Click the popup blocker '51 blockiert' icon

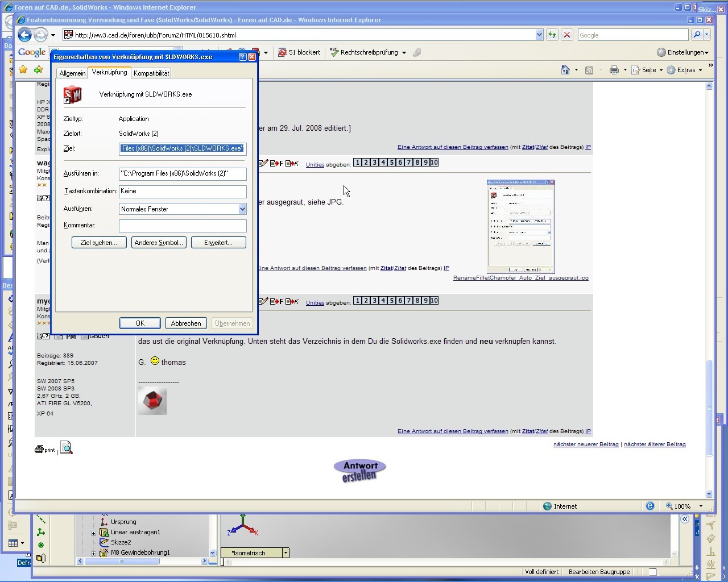coord(282,52)
